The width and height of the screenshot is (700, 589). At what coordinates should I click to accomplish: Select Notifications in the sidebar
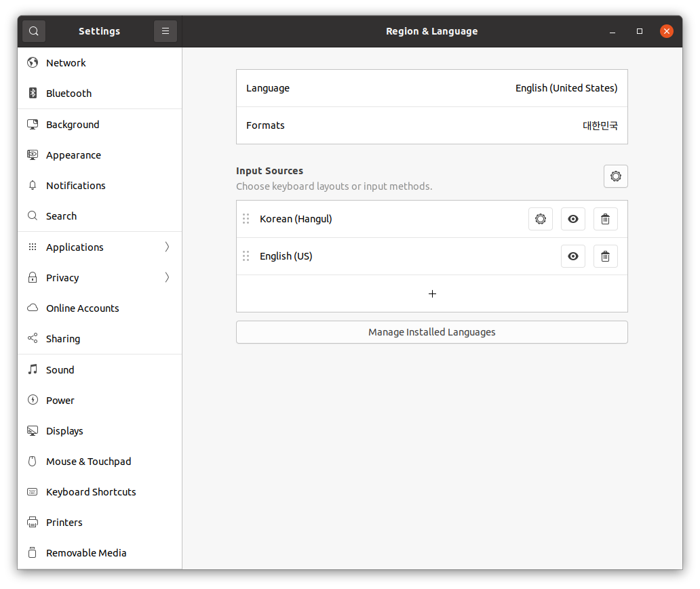point(100,185)
